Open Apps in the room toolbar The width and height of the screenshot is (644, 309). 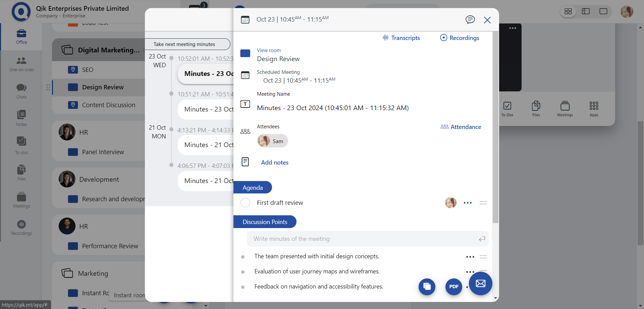click(x=594, y=109)
